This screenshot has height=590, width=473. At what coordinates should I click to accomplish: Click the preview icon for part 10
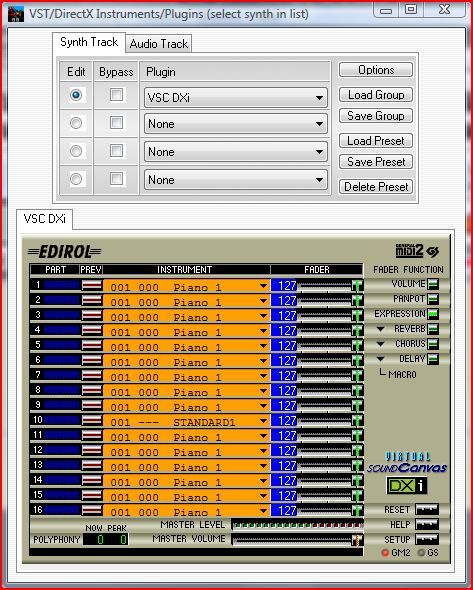coord(92,420)
